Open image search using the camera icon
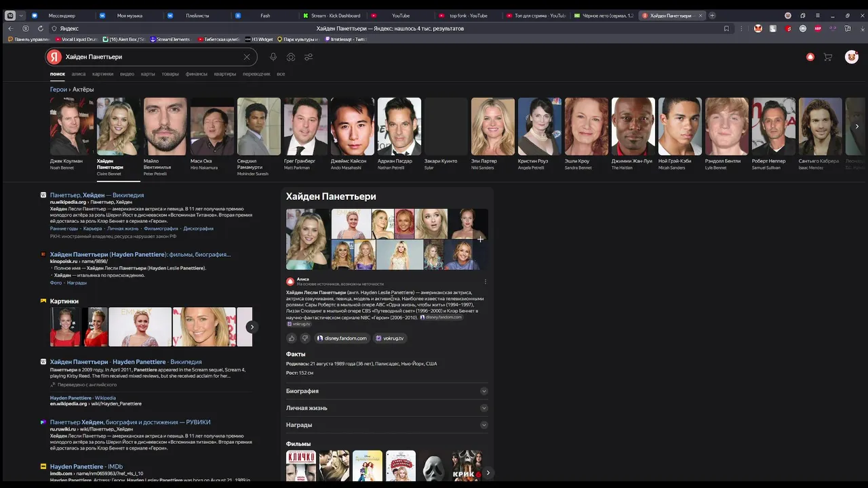868x488 pixels. 291,57
